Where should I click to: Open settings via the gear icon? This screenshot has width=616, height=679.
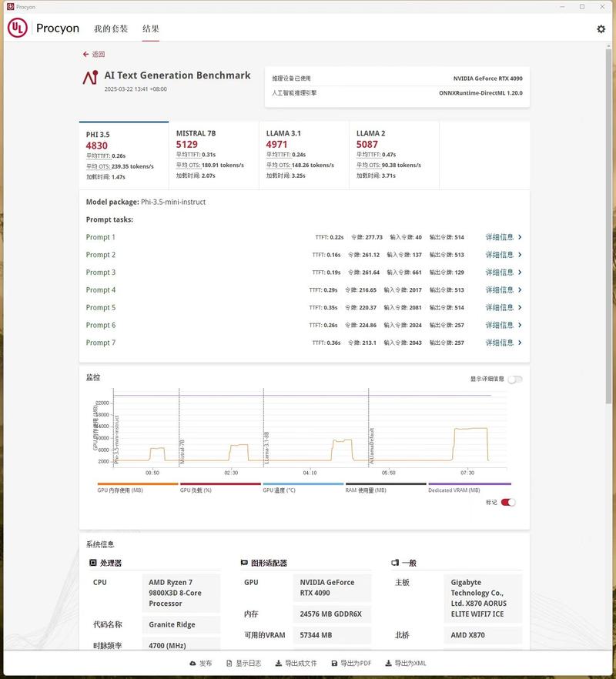point(601,29)
